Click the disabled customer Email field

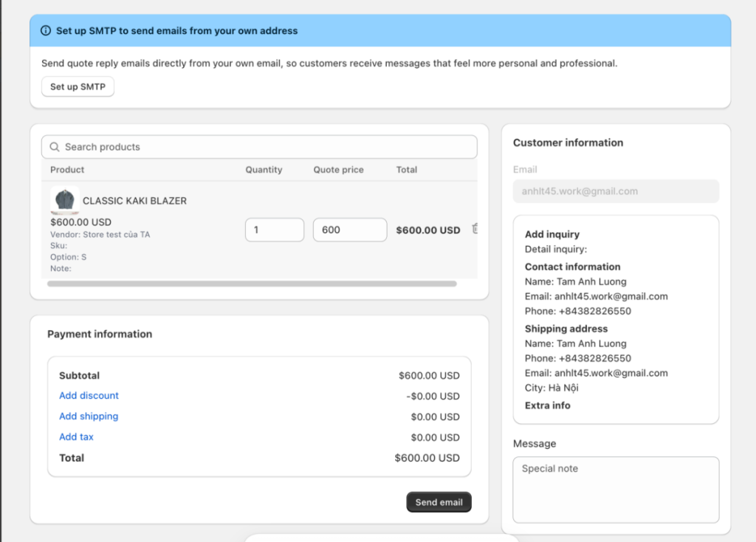pyautogui.click(x=616, y=191)
